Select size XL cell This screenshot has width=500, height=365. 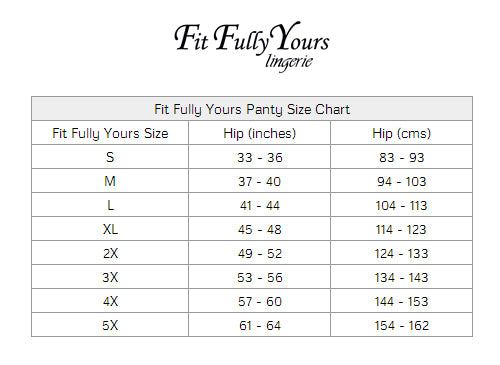pyautogui.click(x=110, y=229)
